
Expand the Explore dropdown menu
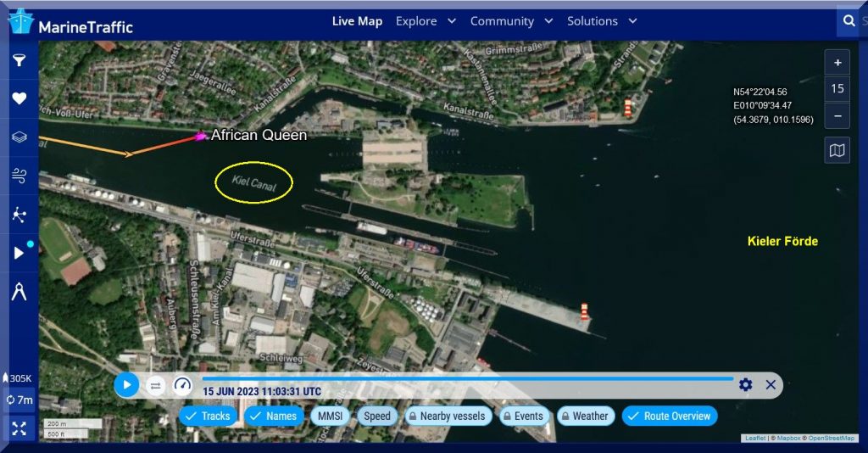click(x=426, y=21)
